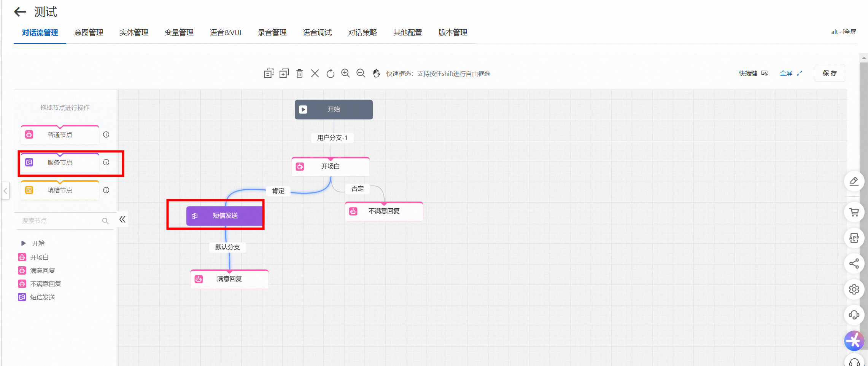Click the floating settings gear icon
The height and width of the screenshot is (366, 868).
click(854, 289)
